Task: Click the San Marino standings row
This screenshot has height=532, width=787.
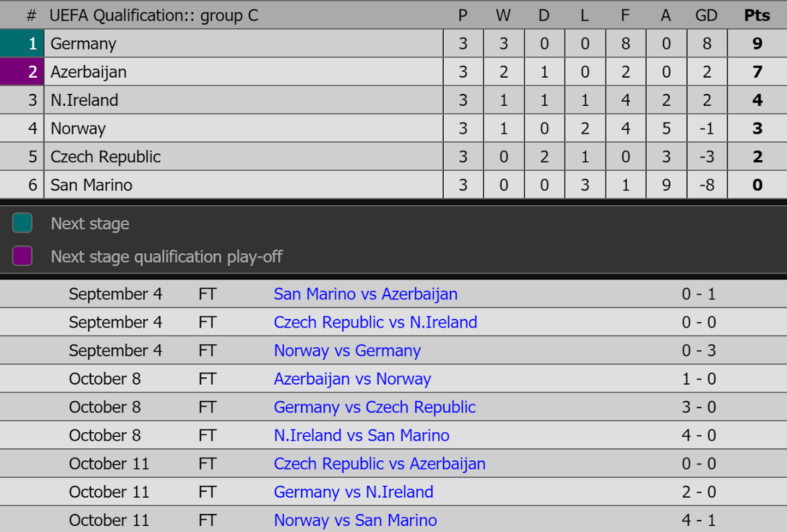Action: pos(91,185)
